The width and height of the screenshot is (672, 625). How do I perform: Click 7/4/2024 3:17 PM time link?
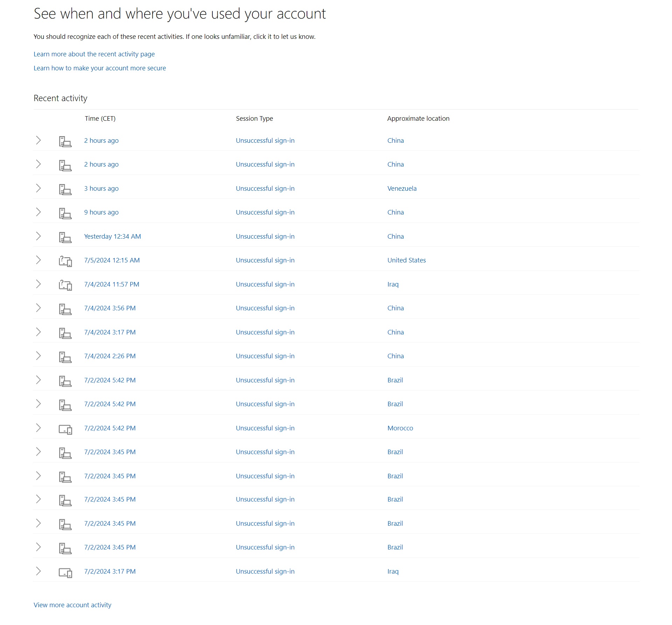point(110,332)
